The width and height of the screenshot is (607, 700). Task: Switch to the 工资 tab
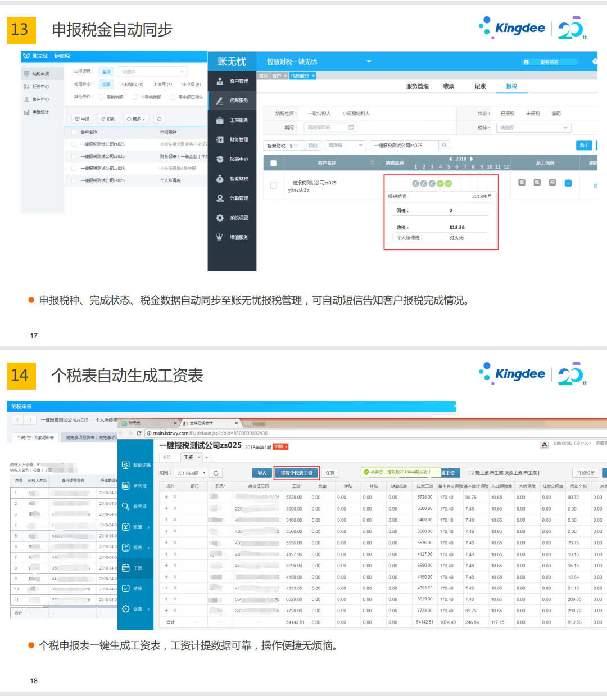(189, 457)
